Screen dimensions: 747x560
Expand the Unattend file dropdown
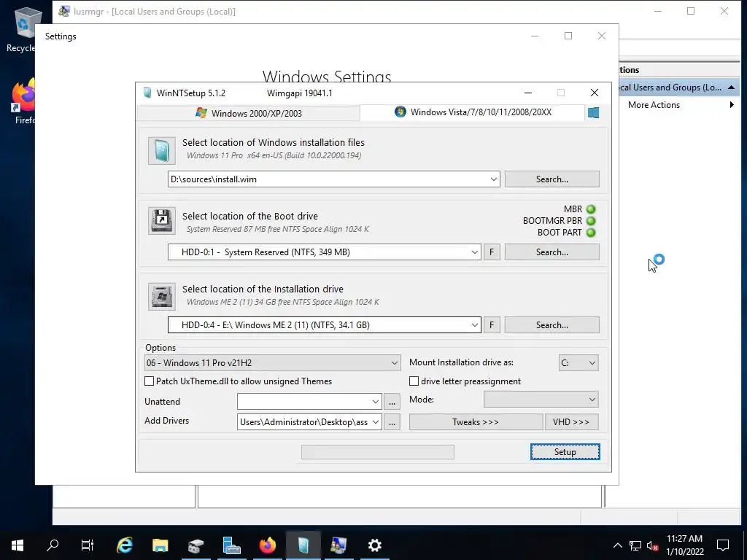point(376,402)
